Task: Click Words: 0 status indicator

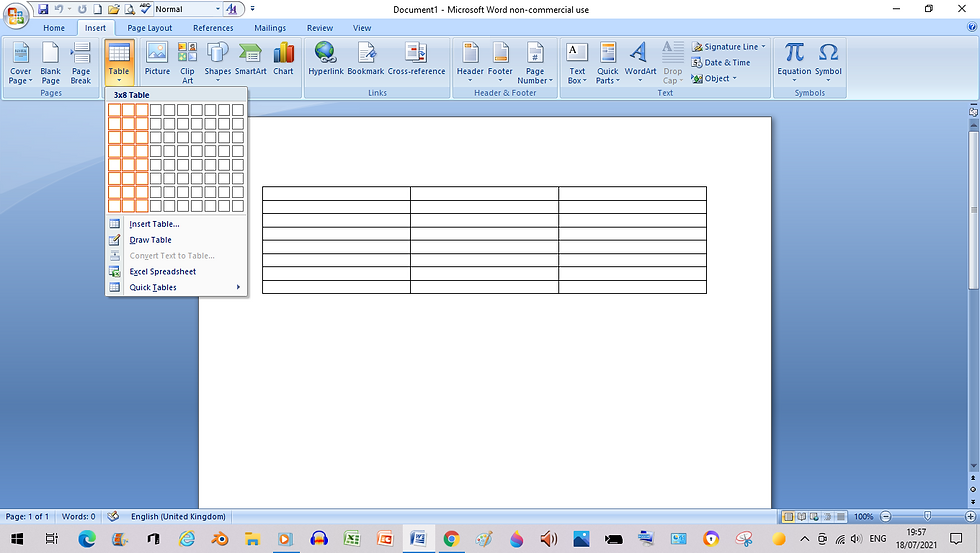Action: [x=79, y=517]
